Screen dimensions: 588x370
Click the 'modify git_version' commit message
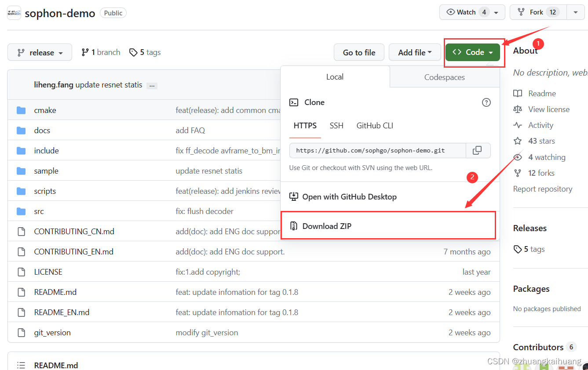pos(207,333)
